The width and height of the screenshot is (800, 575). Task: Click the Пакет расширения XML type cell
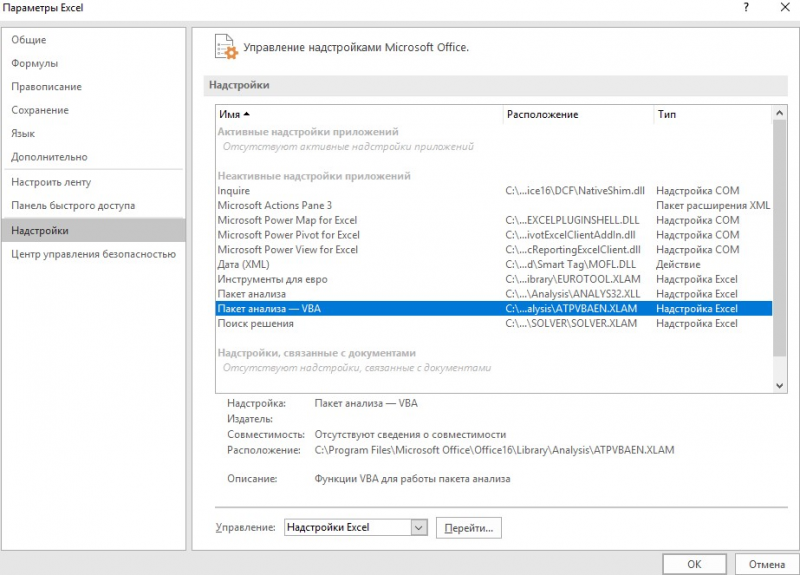pyautogui.click(x=713, y=206)
